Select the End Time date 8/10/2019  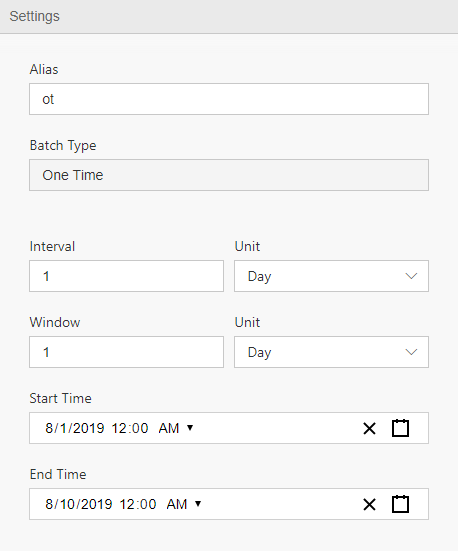(78, 504)
